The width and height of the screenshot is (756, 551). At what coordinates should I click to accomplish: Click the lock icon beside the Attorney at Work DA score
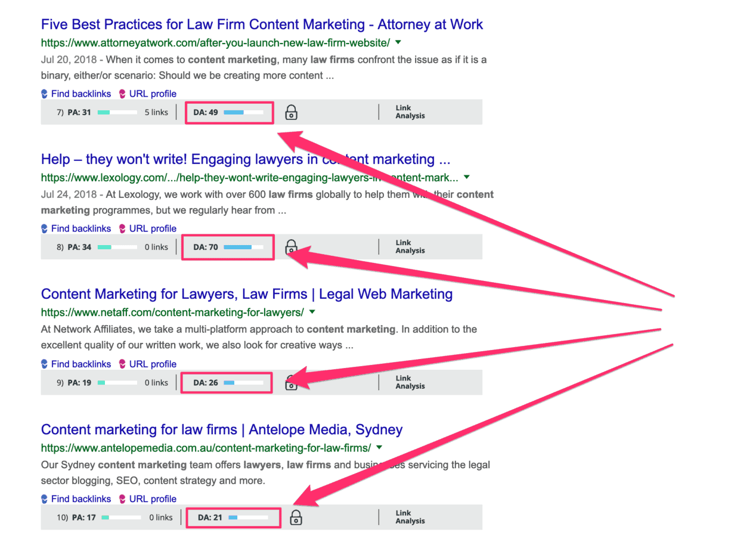click(x=291, y=112)
